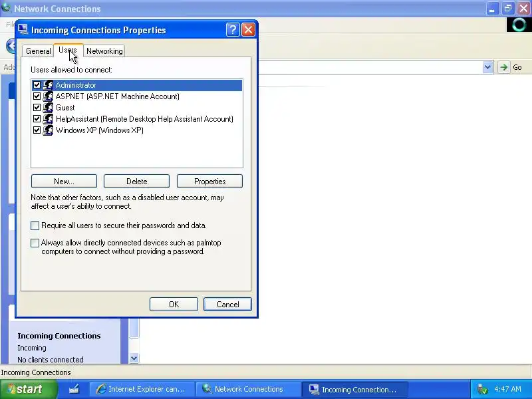Select the Users tab
Image resolution: width=532 pixels, height=399 pixels.
point(68,50)
